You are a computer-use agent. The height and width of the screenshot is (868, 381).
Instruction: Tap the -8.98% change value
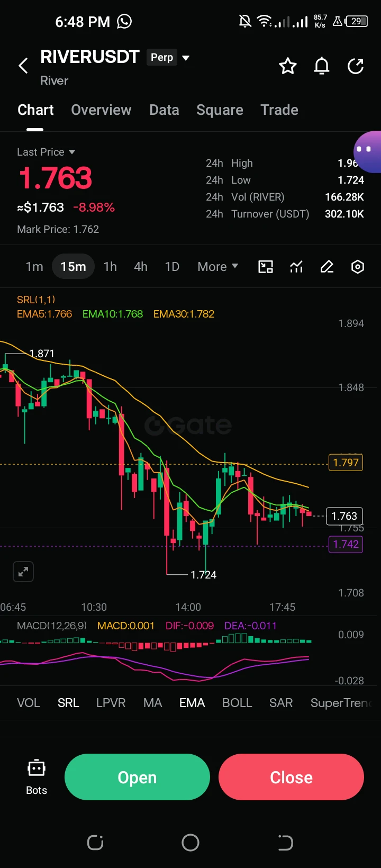94,207
